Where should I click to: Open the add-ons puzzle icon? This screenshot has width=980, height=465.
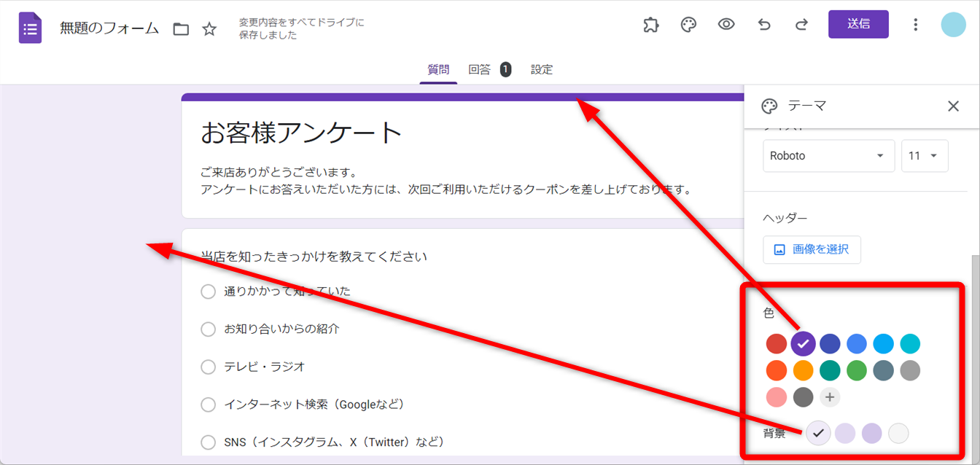click(x=651, y=25)
